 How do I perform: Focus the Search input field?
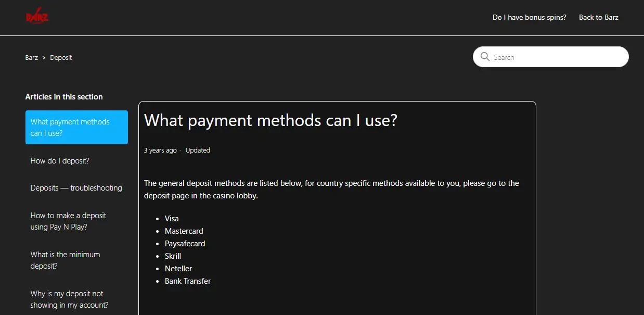tap(550, 57)
